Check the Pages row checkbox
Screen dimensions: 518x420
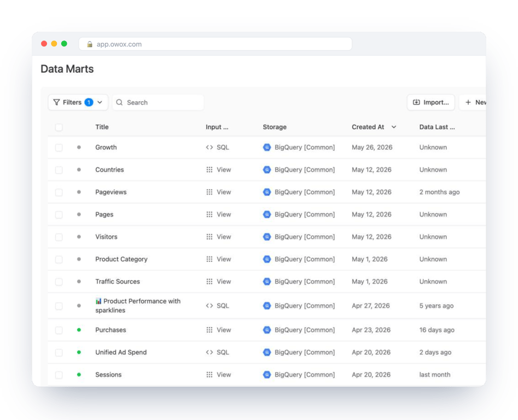[x=59, y=214]
